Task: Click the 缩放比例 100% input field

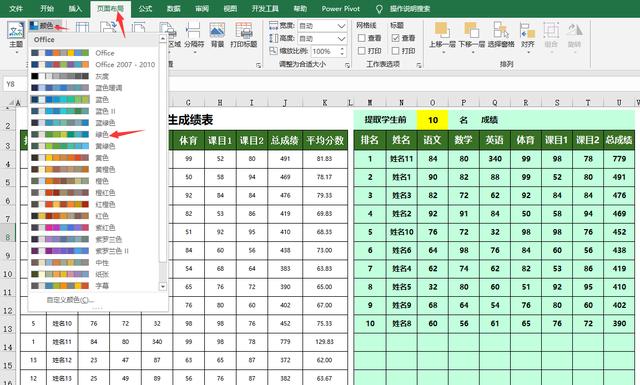Action: coord(325,51)
